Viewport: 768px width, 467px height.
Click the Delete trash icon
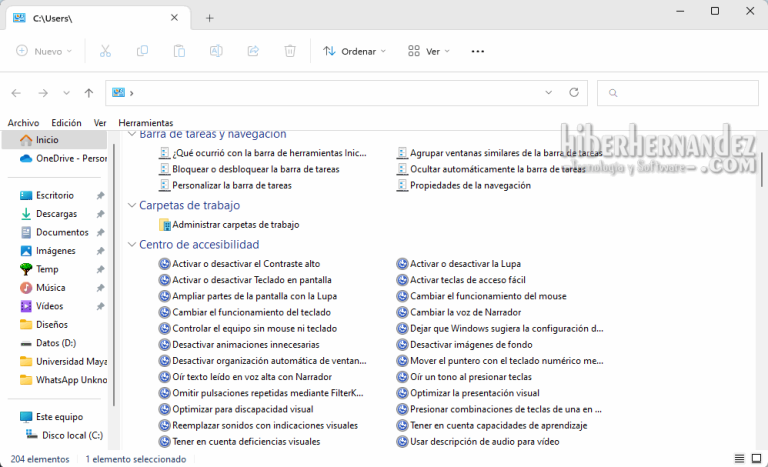(x=290, y=51)
